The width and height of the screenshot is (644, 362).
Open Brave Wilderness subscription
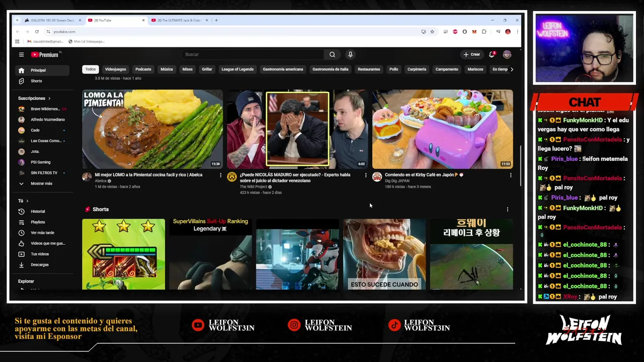(x=42, y=109)
